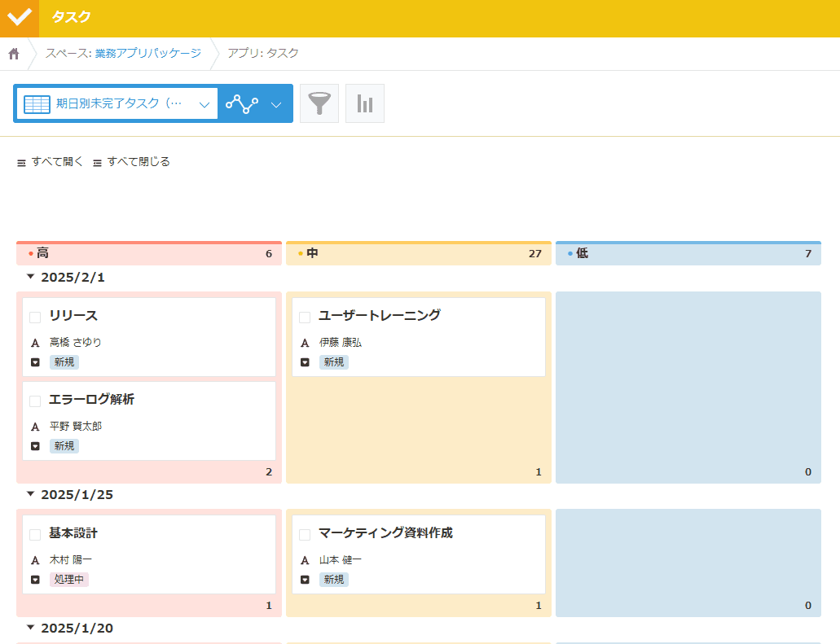Click the process flow graph icon
Screen dimensions: 840x644
click(x=242, y=103)
